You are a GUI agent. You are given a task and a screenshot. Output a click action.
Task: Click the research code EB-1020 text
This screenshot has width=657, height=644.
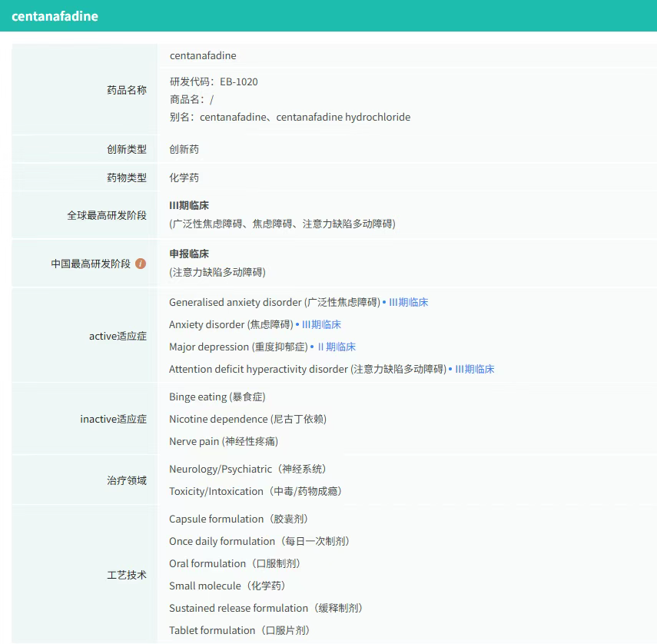click(x=238, y=82)
